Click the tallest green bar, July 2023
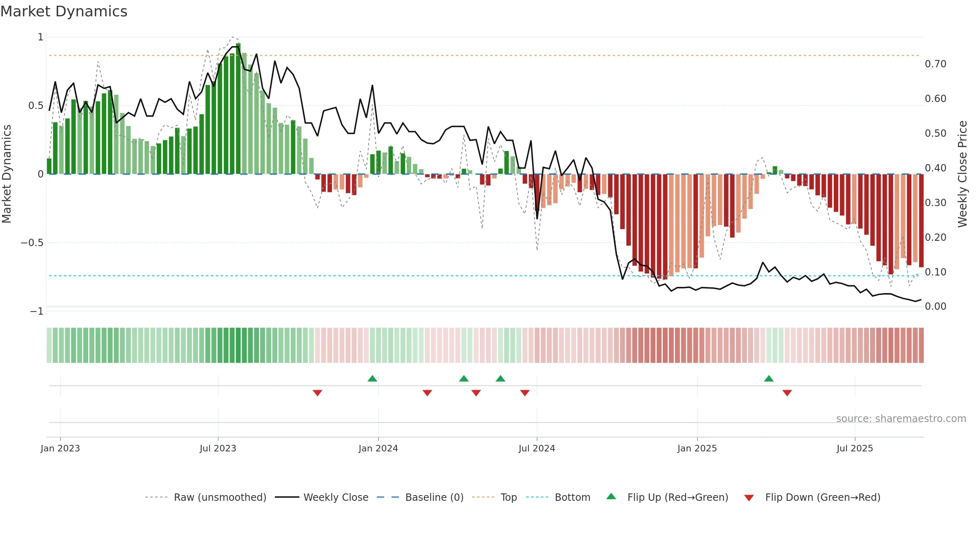Screen dimensions: 980x551 coord(238,109)
